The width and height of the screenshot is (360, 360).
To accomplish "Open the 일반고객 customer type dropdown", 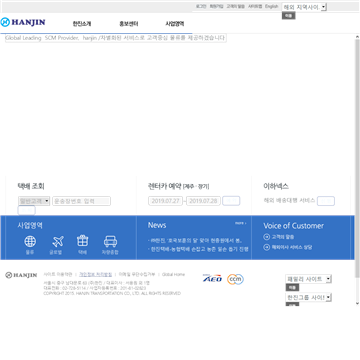I will [34, 201].
